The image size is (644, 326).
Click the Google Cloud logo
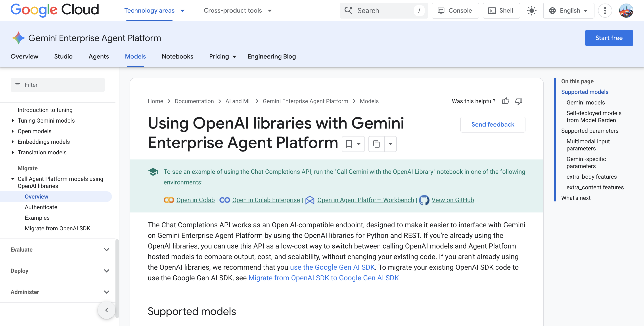click(54, 10)
